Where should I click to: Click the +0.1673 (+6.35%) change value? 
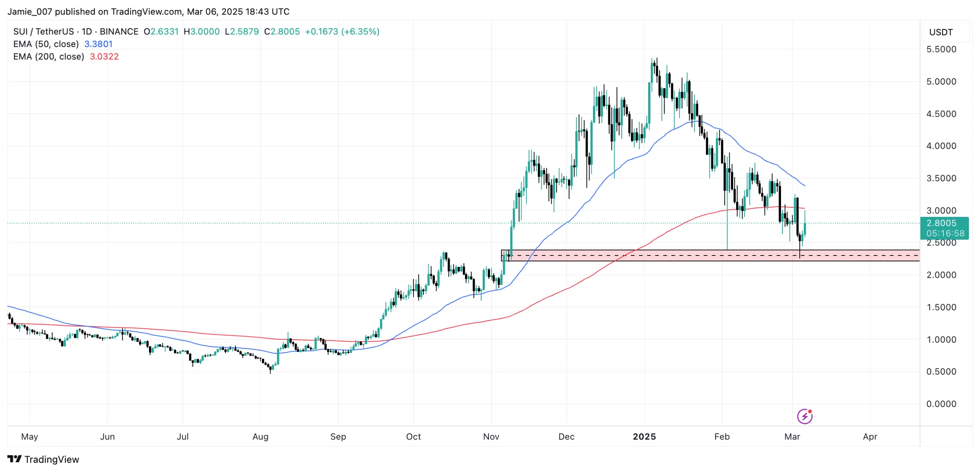pyautogui.click(x=341, y=31)
